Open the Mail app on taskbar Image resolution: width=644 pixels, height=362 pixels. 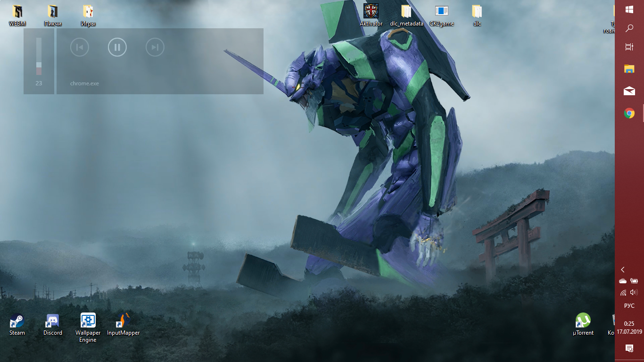629,91
